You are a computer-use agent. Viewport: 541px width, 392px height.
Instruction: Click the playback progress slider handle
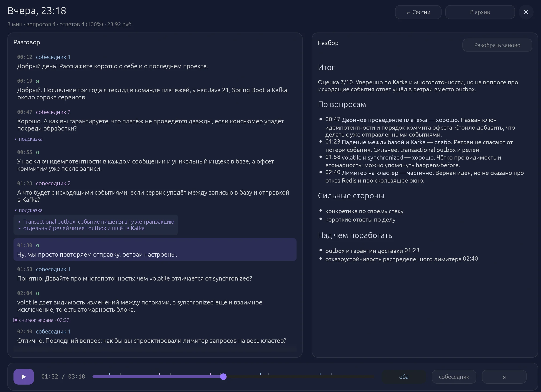pyautogui.click(x=223, y=376)
